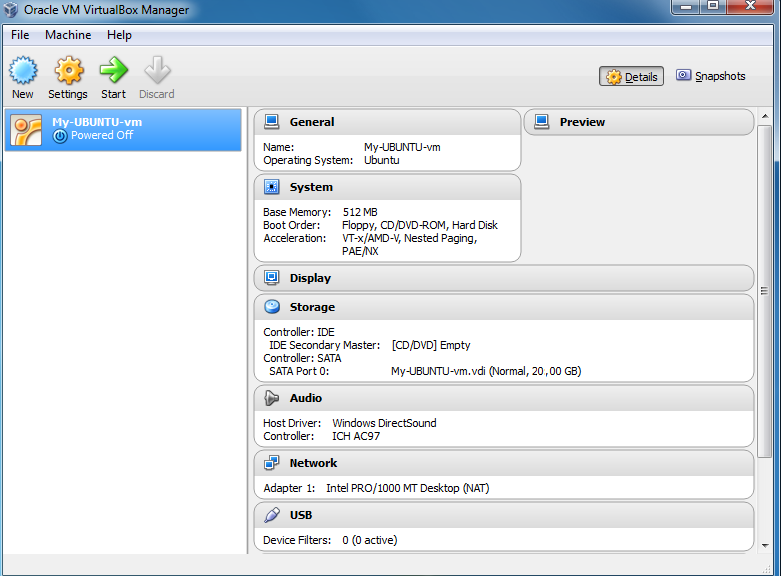This screenshot has width=781, height=576.
Task: Click the Controller: IDE label
Action: pos(299,332)
